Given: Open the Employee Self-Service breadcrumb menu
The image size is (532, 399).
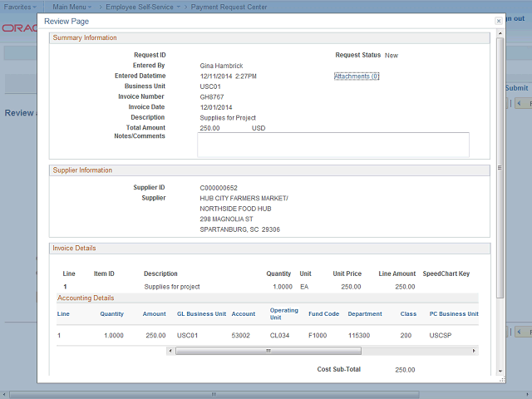Looking at the screenshot, I should coord(141,6).
